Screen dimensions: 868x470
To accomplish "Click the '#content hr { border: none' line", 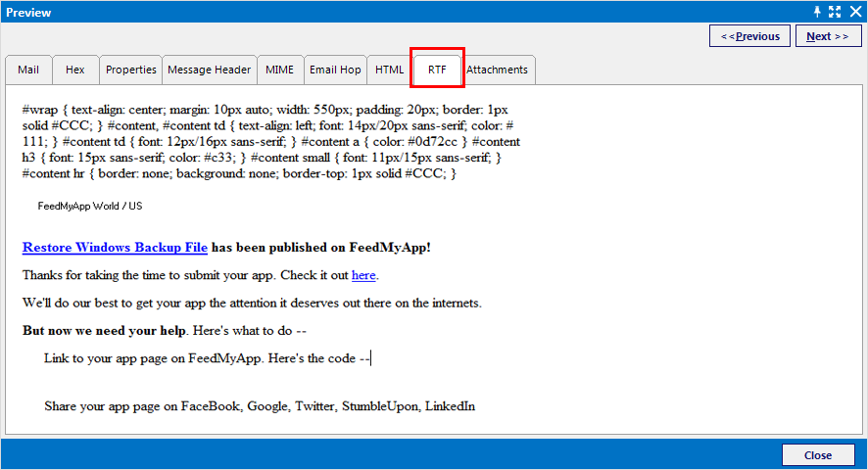I will (239, 173).
